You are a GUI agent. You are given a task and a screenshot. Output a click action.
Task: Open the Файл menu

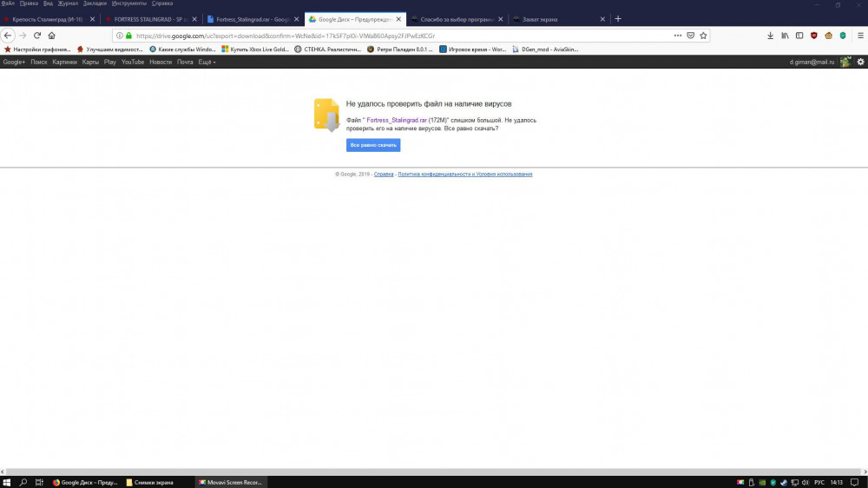point(8,3)
